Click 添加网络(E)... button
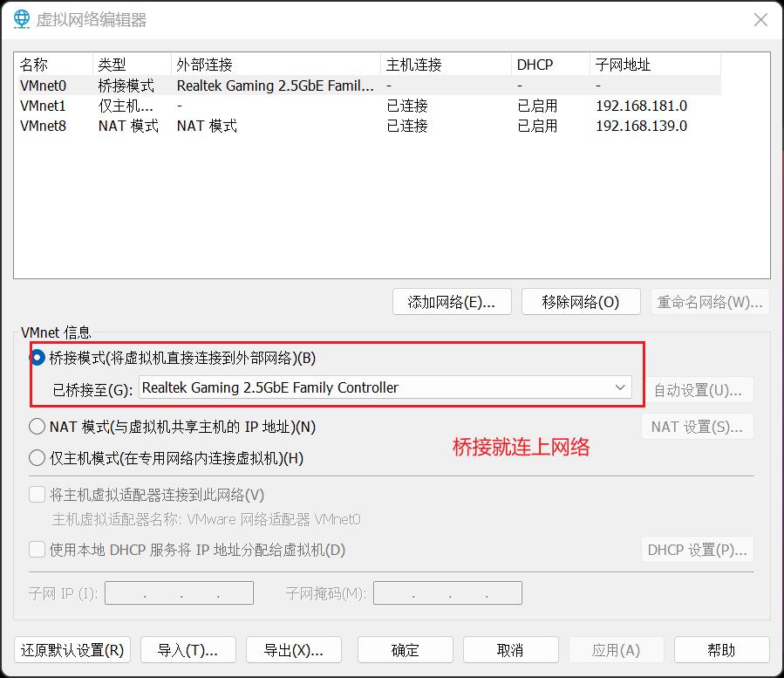This screenshot has width=784, height=678. pos(452,302)
